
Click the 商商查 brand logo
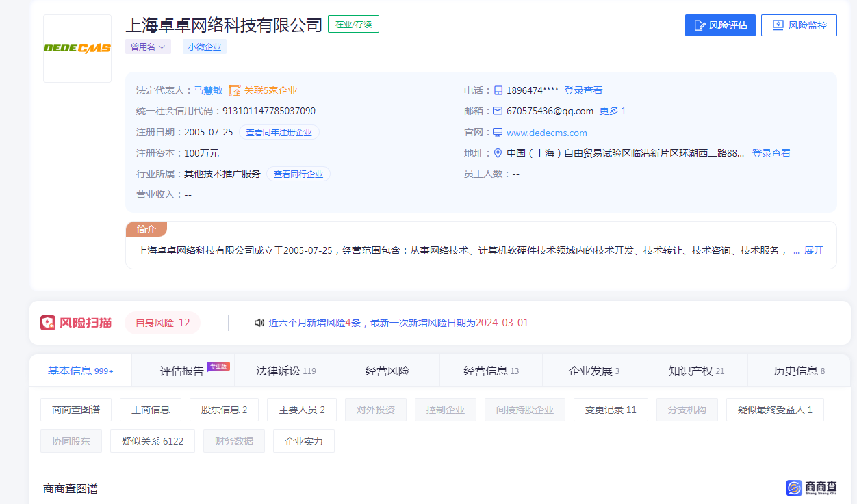[x=811, y=488]
